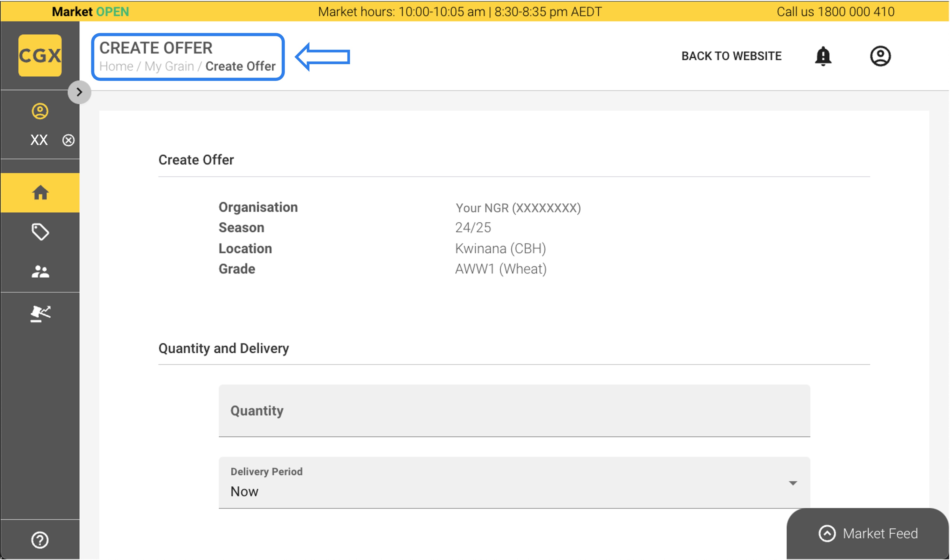
Task: Remove XX selection with the circled X
Action: click(68, 140)
